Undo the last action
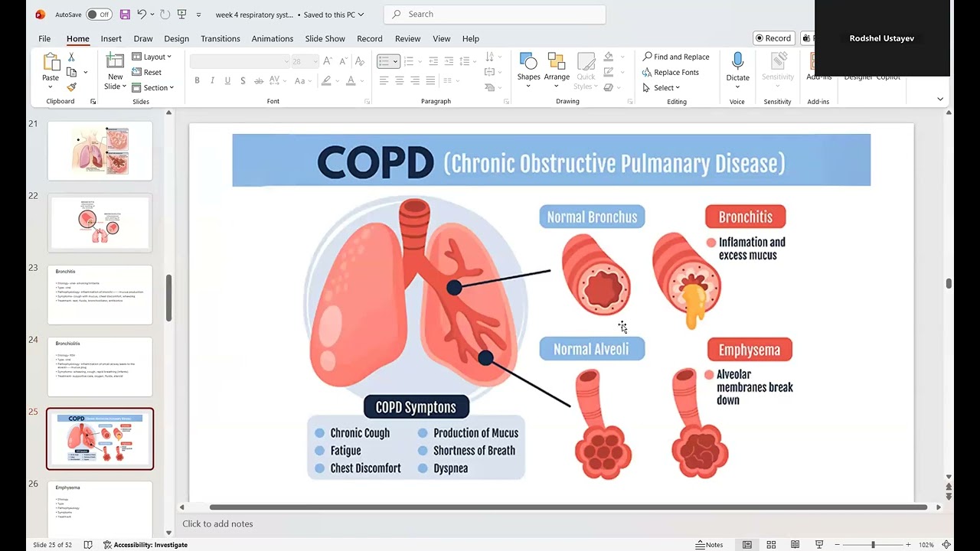Image resolution: width=980 pixels, height=551 pixels. click(142, 15)
